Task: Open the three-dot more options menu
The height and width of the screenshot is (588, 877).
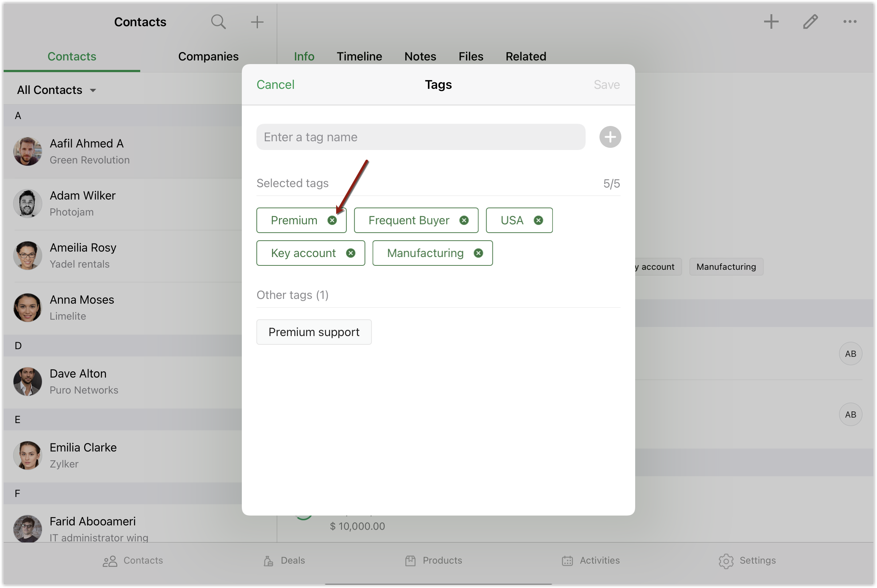Action: 850,22
